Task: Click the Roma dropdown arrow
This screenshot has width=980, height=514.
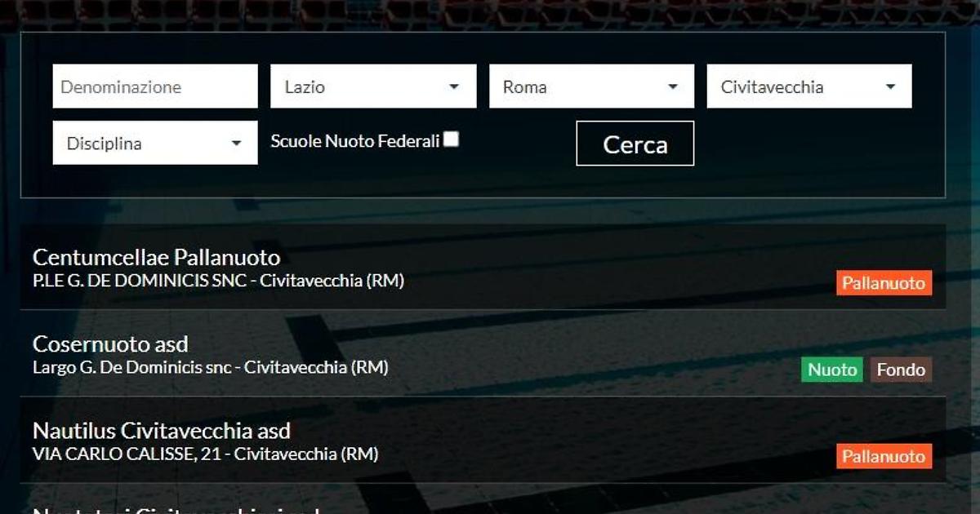Action: point(673,87)
